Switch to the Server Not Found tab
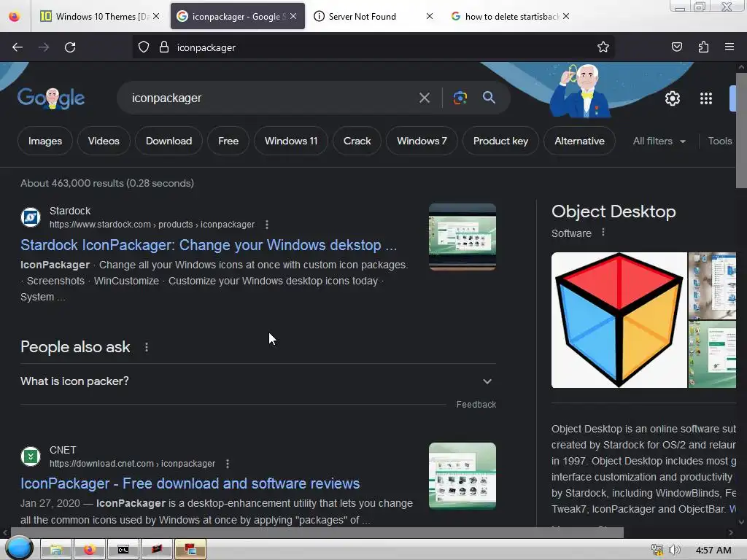Image resolution: width=747 pixels, height=560 pixels. (373, 16)
